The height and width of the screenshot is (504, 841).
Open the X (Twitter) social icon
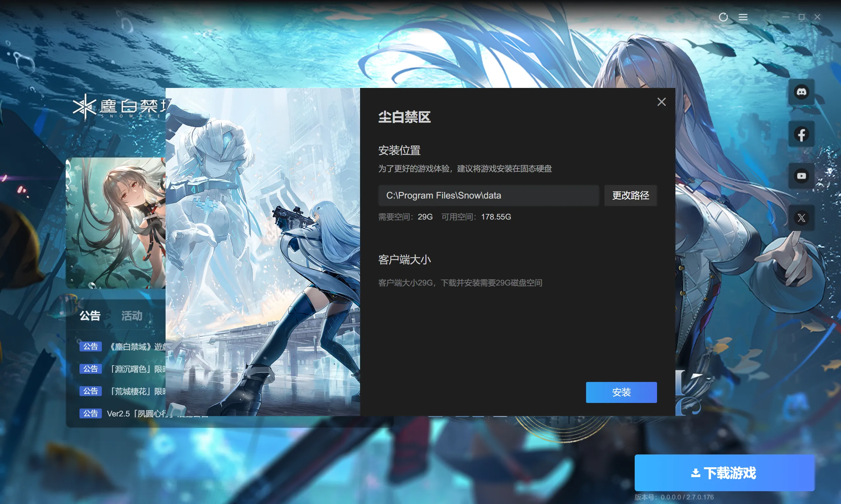[801, 218]
